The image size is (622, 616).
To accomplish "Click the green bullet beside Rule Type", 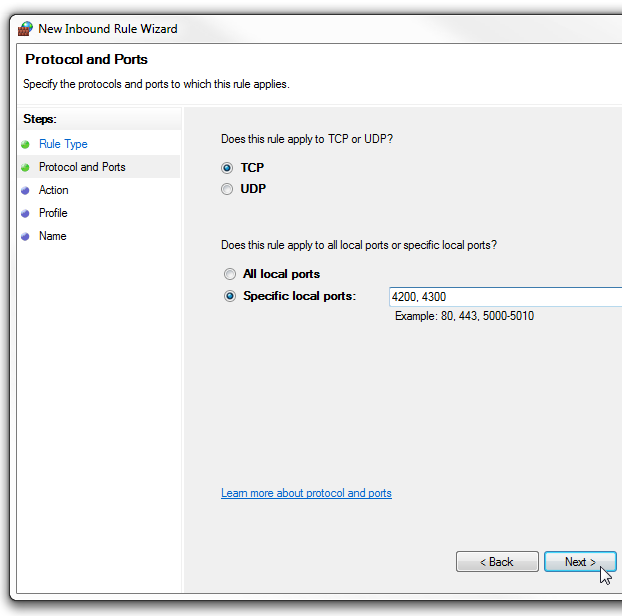I will point(25,144).
